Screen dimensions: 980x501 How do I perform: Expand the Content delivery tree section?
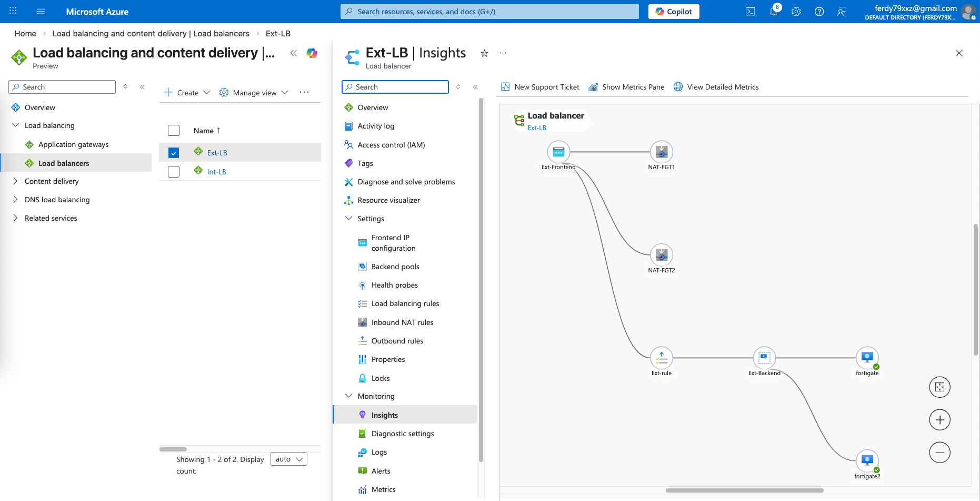pyautogui.click(x=15, y=181)
